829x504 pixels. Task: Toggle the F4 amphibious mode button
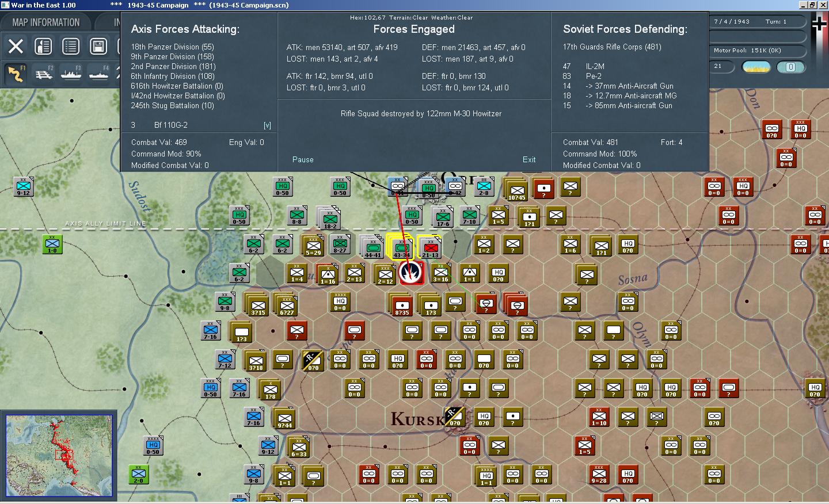pyautogui.click(x=98, y=74)
